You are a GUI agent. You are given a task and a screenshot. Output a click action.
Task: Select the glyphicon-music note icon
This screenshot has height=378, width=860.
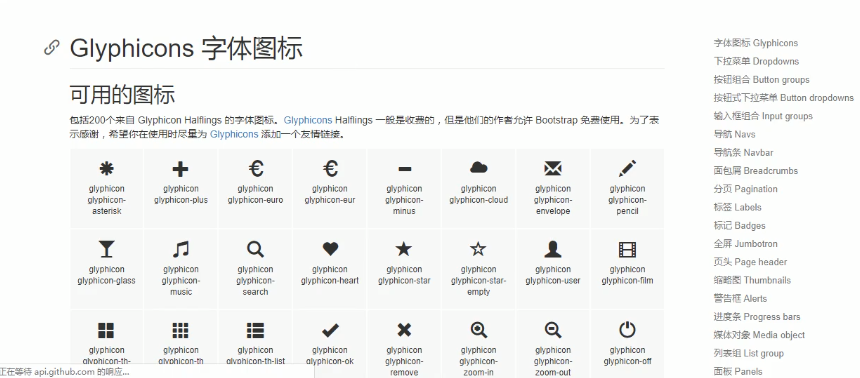pos(180,250)
